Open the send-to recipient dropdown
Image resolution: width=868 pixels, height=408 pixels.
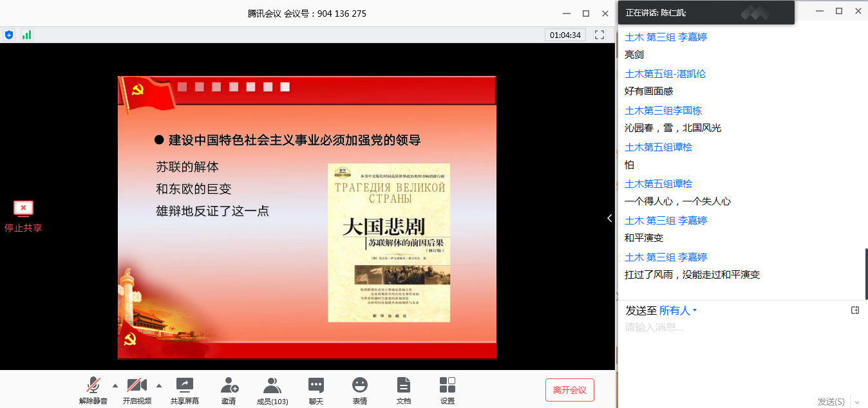click(x=678, y=311)
